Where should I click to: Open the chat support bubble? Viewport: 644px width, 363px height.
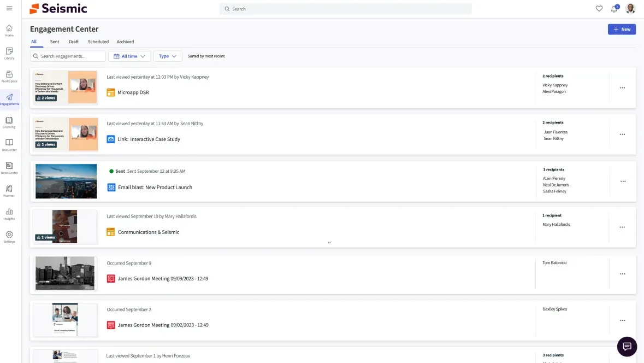coord(627,347)
